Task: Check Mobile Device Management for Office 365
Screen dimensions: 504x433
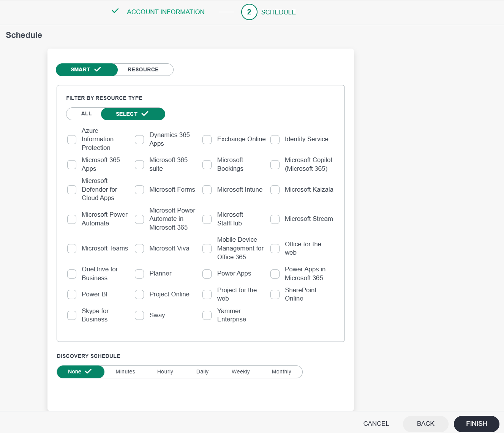Action: point(207,249)
